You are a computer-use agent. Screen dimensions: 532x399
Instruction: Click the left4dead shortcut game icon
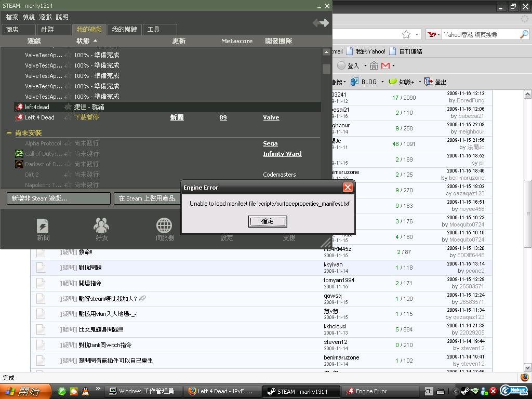point(19,107)
